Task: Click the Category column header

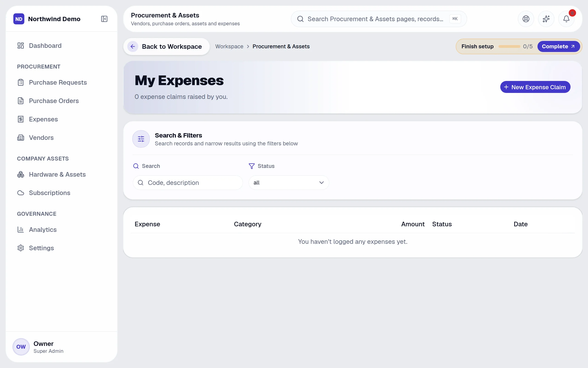Action: coord(247,224)
